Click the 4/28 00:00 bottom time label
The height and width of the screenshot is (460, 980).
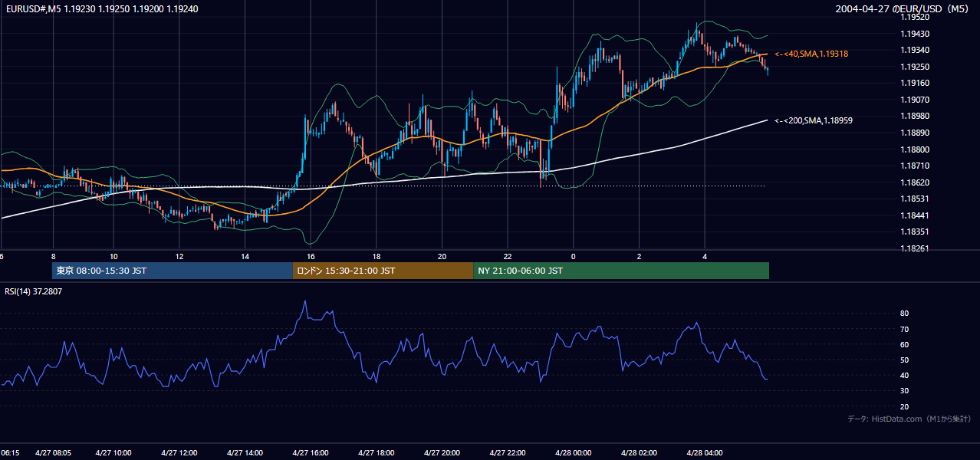(574, 452)
